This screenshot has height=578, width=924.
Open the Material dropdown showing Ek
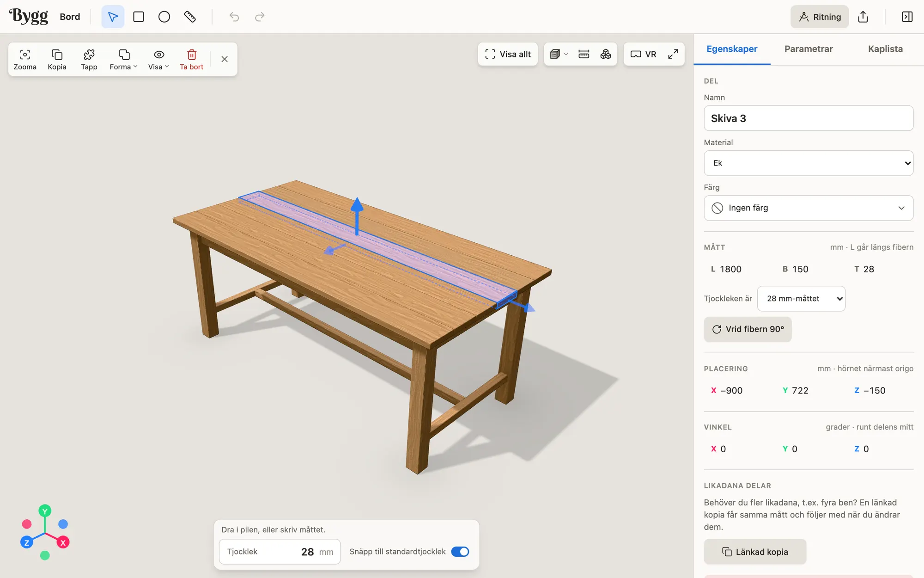(x=808, y=163)
